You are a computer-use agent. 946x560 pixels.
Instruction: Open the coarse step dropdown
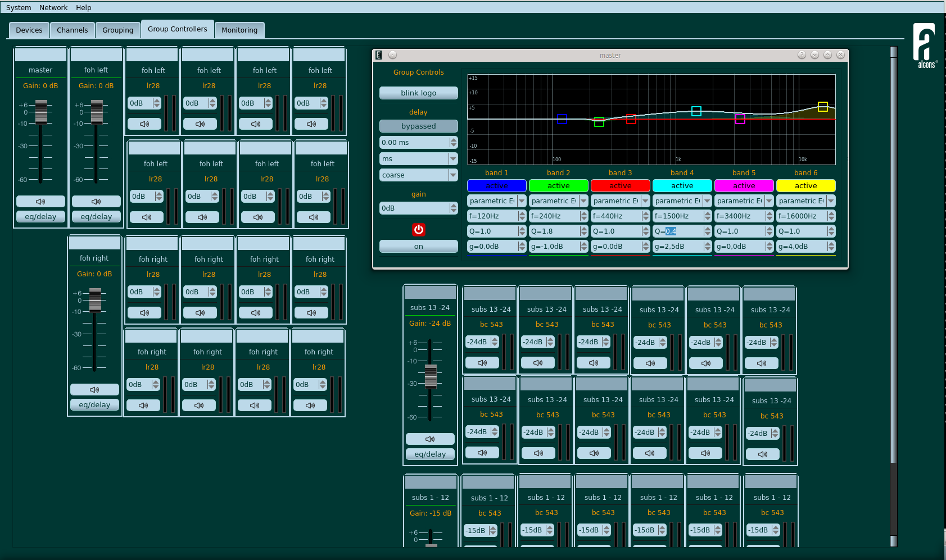[419, 175]
